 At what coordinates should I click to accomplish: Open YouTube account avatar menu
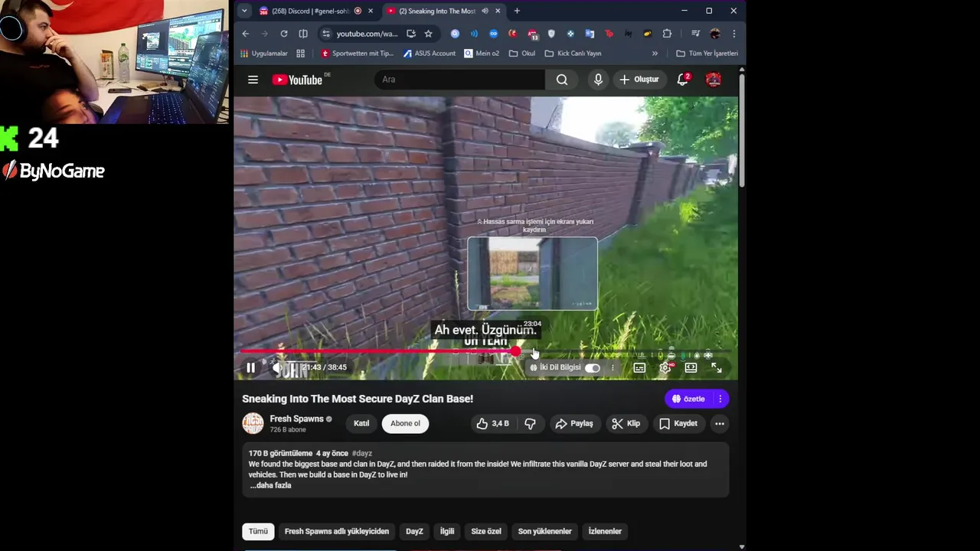(714, 80)
